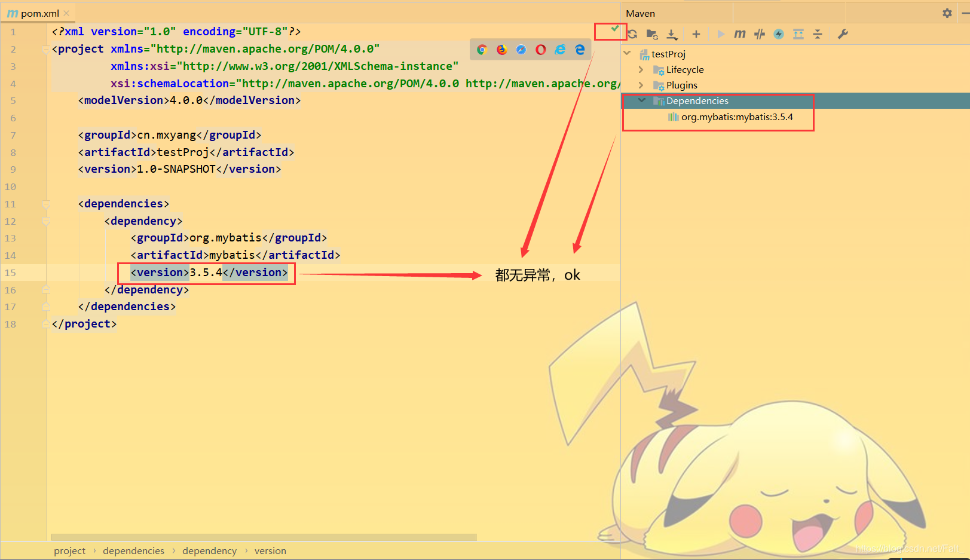Reimport all Maven projects
This screenshot has height=560, width=970.
click(632, 34)
